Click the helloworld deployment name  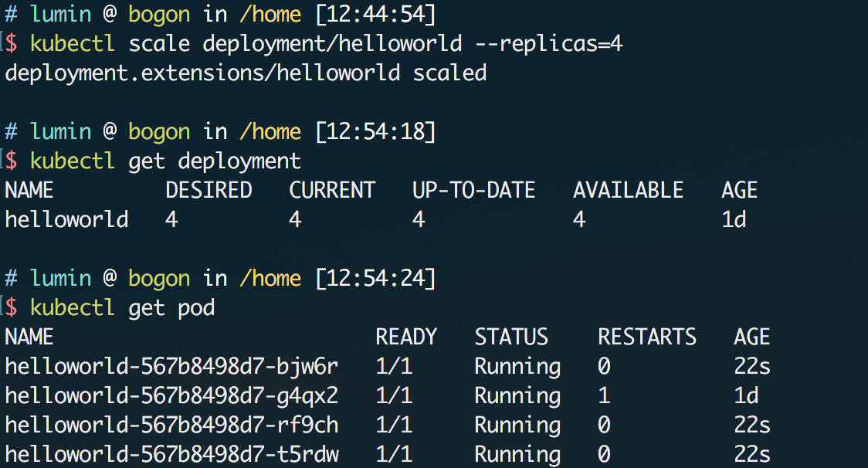[x=66, y=219]
